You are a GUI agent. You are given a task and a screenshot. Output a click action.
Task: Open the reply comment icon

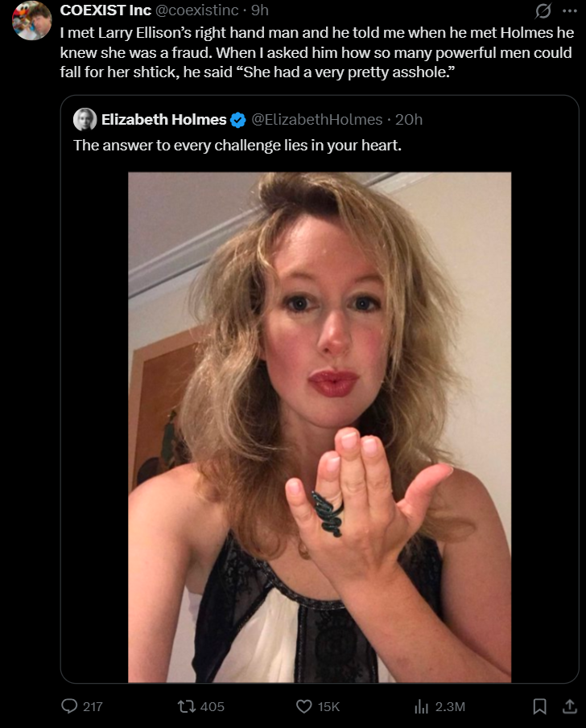click(x=69, y=706)
